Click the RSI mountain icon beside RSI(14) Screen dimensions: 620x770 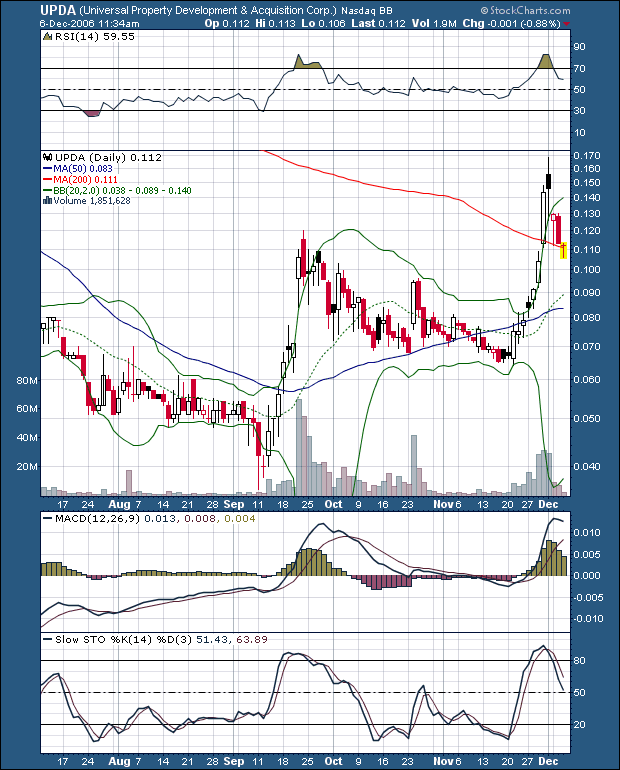tap(48, 36)
